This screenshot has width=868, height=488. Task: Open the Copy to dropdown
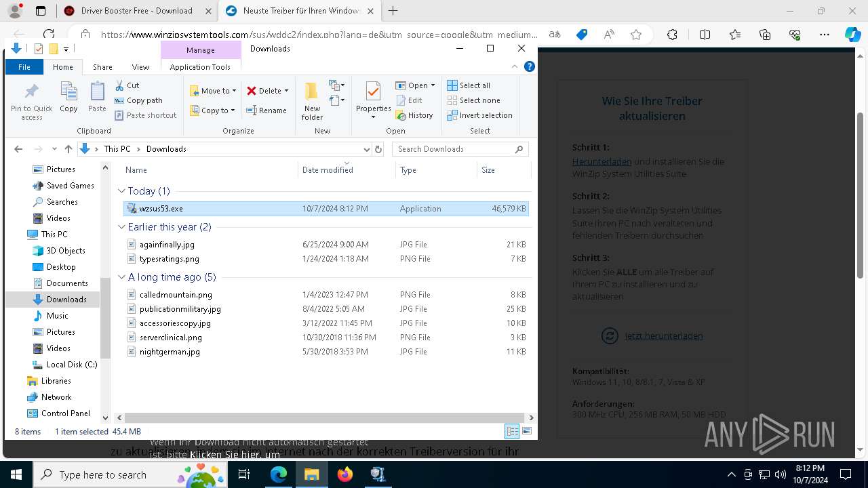tap(213, 110)
